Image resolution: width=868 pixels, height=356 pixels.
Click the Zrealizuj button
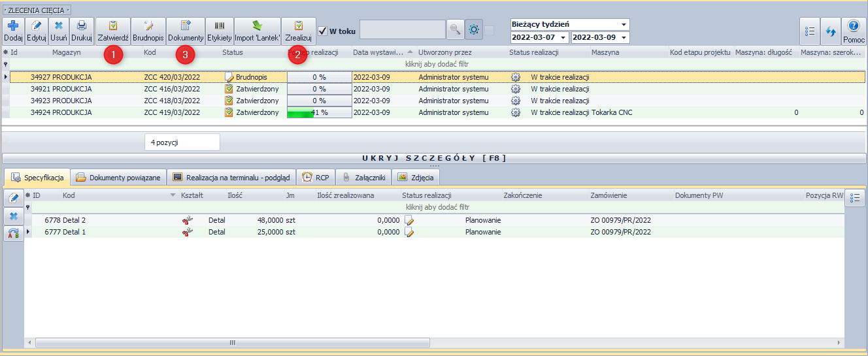click(298, 31)
